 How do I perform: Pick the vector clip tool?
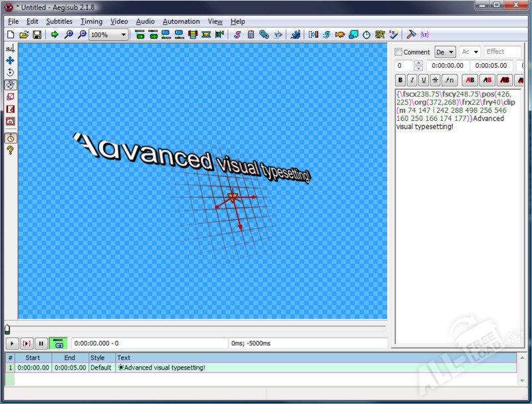[10, 122]
